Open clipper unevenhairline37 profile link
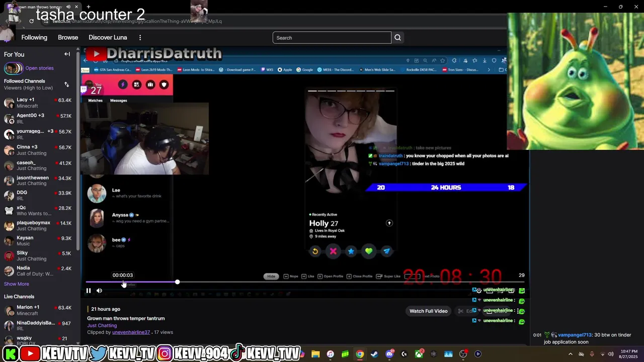Screen dimensions: 644x362 coord(131,332)
